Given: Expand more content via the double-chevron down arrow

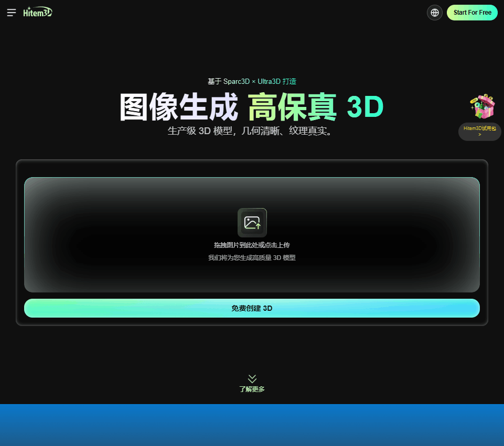Looking at the screenshot, I should point(252,378).
